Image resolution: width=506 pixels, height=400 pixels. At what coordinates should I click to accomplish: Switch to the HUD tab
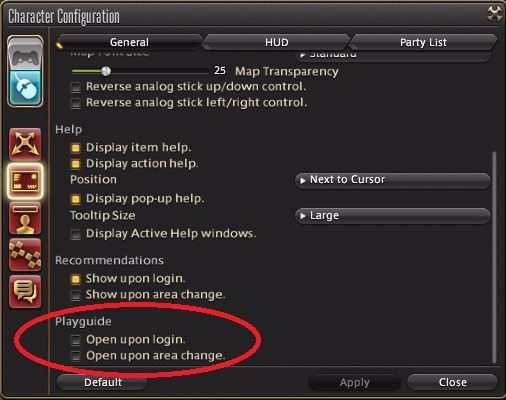[277, 42]
